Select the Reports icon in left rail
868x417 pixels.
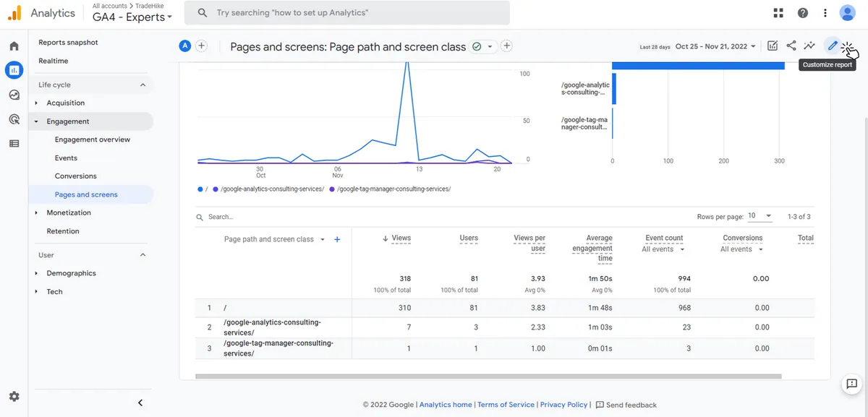pos(14,70)
